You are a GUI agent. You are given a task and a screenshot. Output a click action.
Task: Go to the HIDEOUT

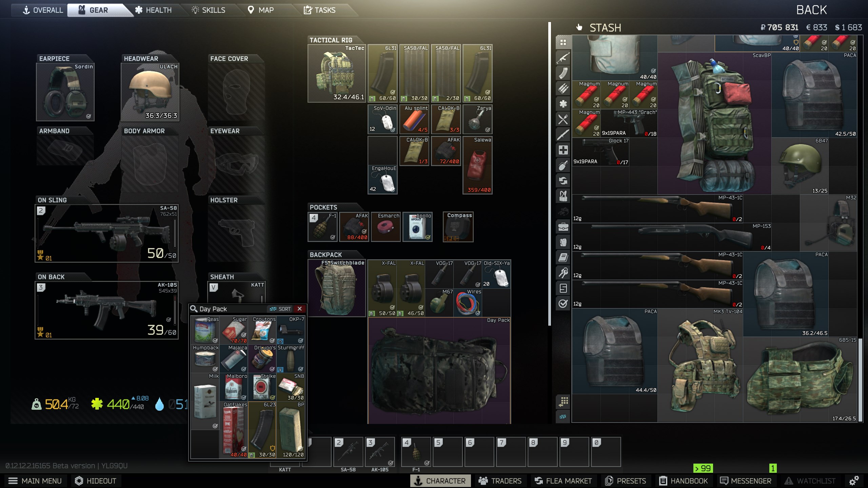pyautogui.click(x=96, y=481)
